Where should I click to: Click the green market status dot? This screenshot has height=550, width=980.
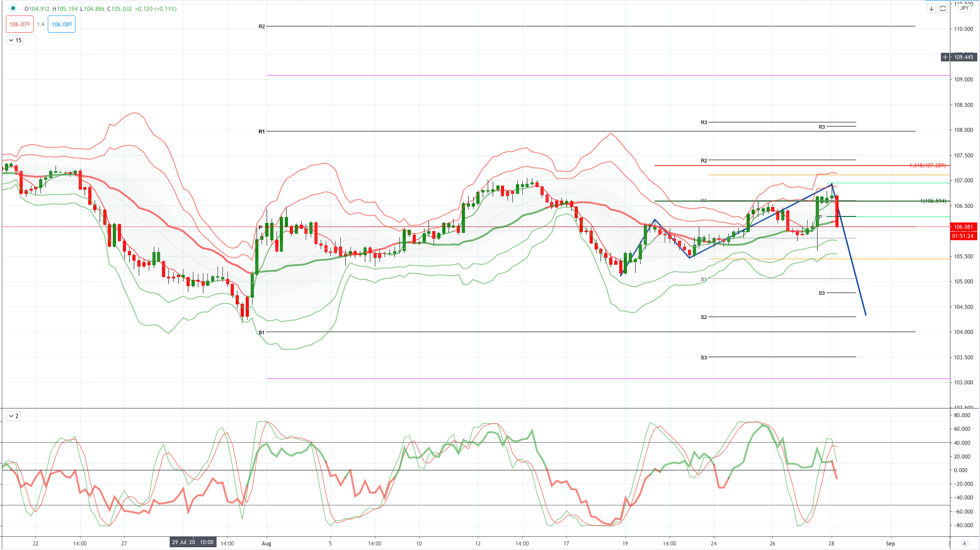pos(13,8)
